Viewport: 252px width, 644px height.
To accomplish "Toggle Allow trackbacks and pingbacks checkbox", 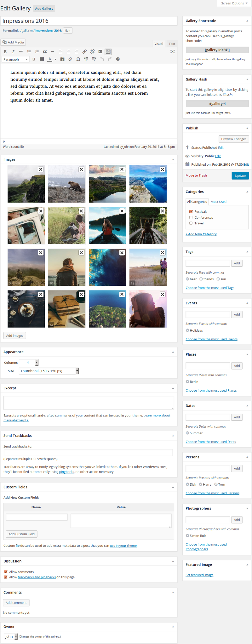I will click(x=6, y=577).
